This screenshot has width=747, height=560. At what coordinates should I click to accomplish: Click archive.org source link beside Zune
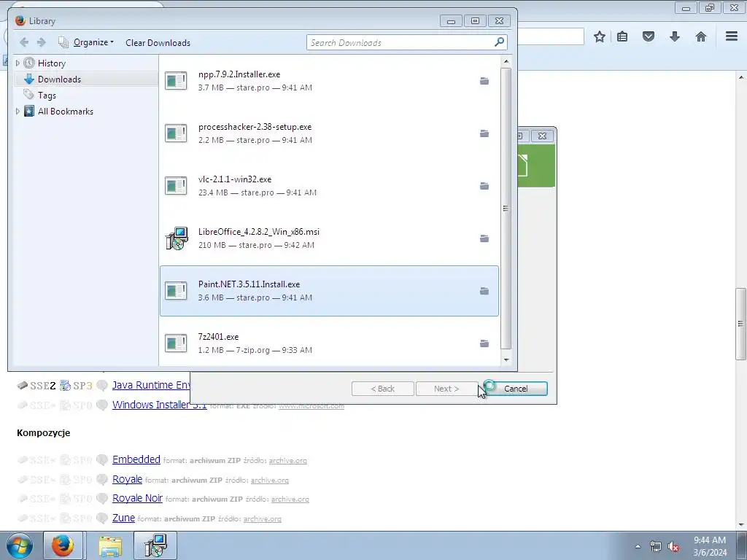[262, 518]
